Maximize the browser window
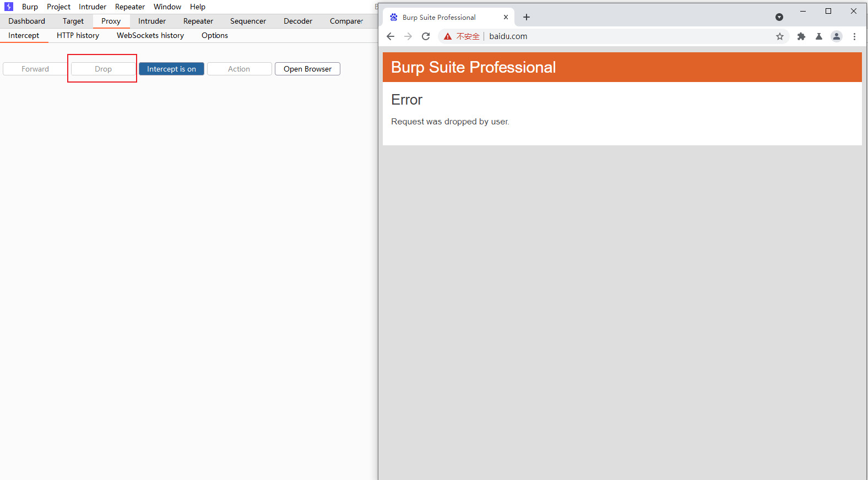The width and height of the screenshot is (868, 480). 828,11
